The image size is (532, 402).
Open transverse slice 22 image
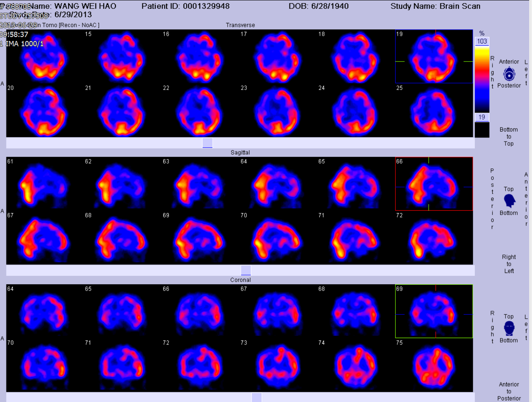[200, 111]
